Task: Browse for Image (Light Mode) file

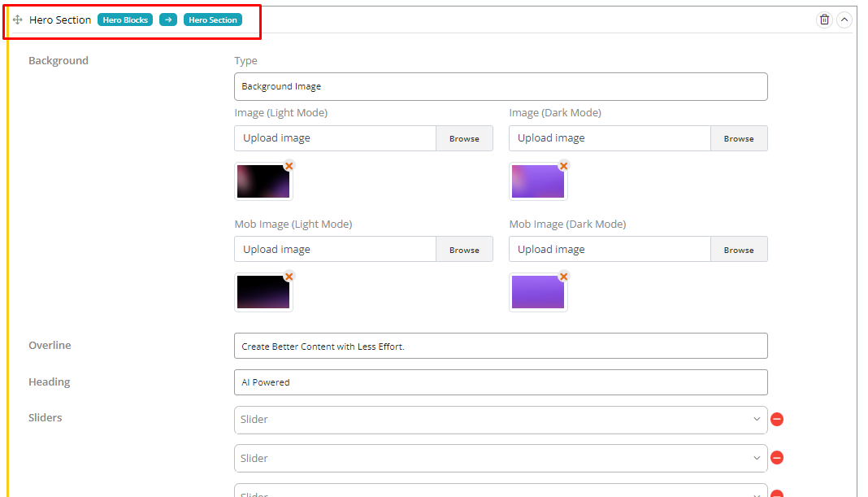Action: pos(464,138)
